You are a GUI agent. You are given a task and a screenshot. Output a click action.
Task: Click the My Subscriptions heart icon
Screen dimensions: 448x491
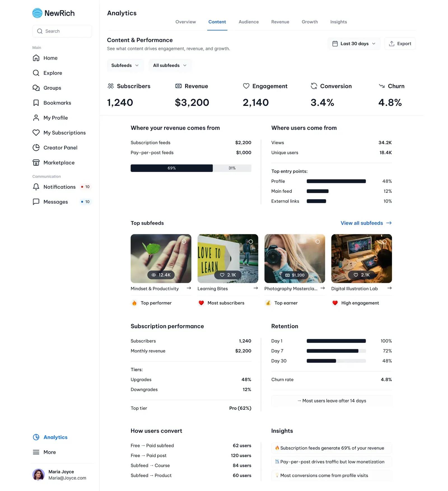pos(36,133)
